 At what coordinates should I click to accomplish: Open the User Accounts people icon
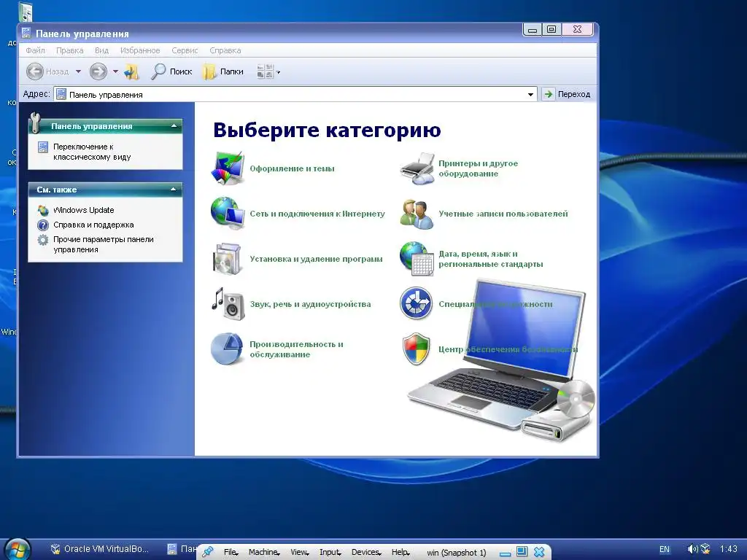[417, 214]
